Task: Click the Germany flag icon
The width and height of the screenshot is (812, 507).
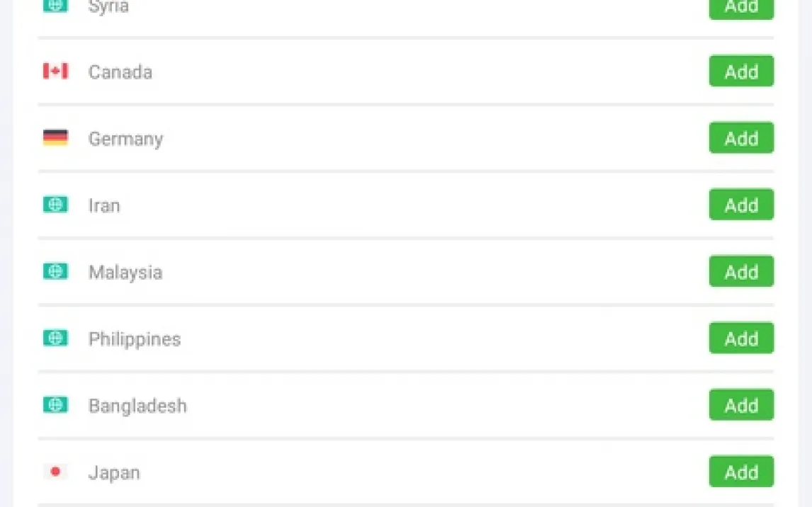Action: click(x=55, y=137)
